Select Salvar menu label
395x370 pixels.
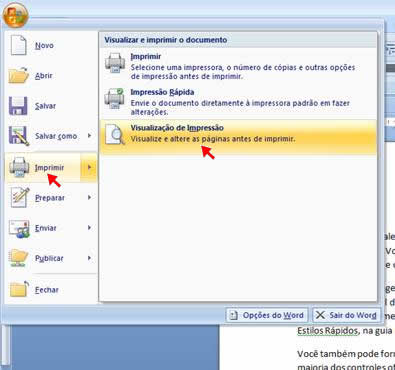(x=46, y=106)
